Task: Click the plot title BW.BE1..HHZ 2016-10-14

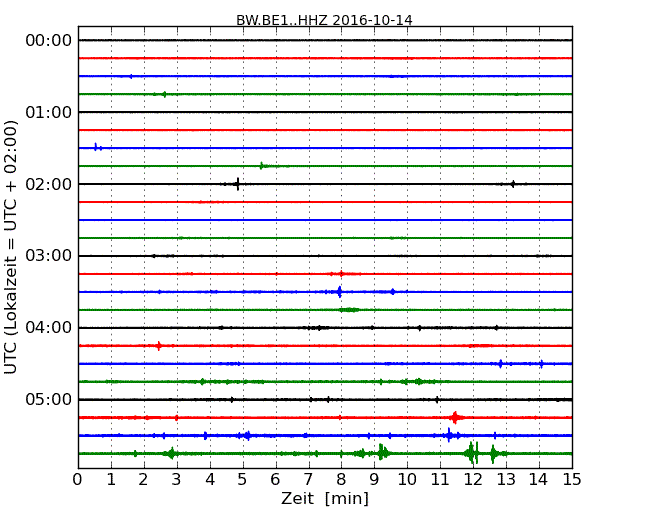Action: pos(324,20)
